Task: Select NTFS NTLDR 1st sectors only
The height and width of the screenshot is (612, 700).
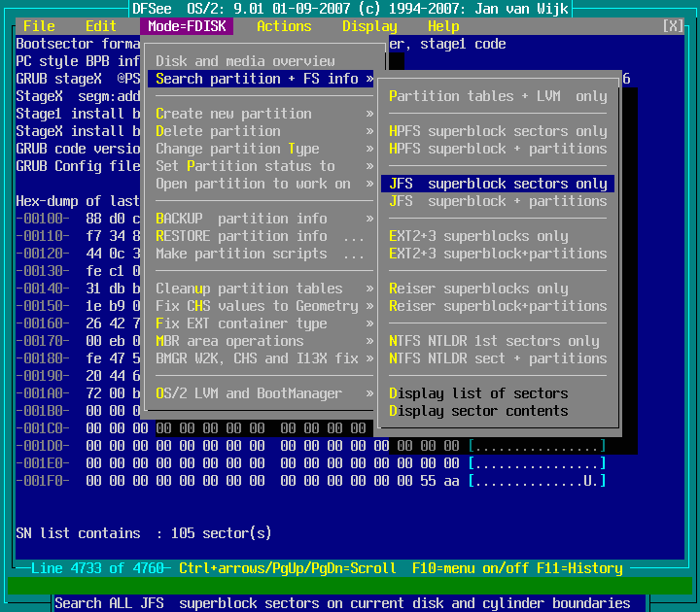Action: coord(494,341)
